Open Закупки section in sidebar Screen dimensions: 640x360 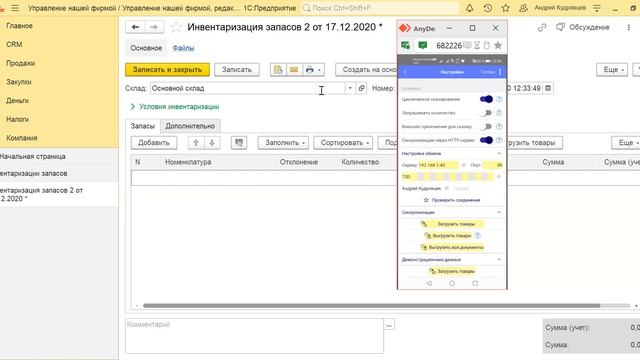coord(19,82)
